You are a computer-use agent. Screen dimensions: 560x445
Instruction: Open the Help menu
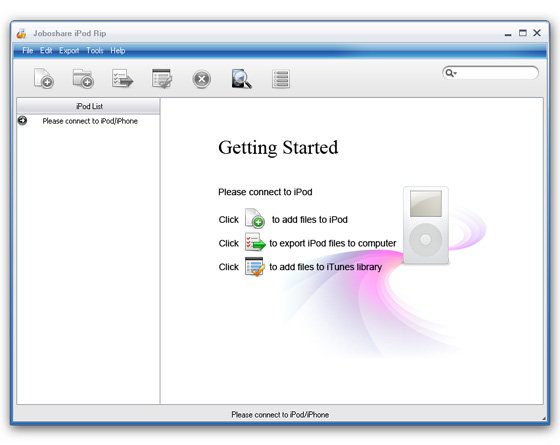coord(118,50)
